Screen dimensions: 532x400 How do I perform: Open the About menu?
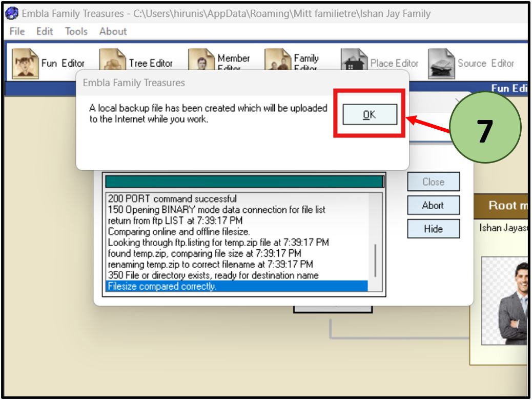113,31
